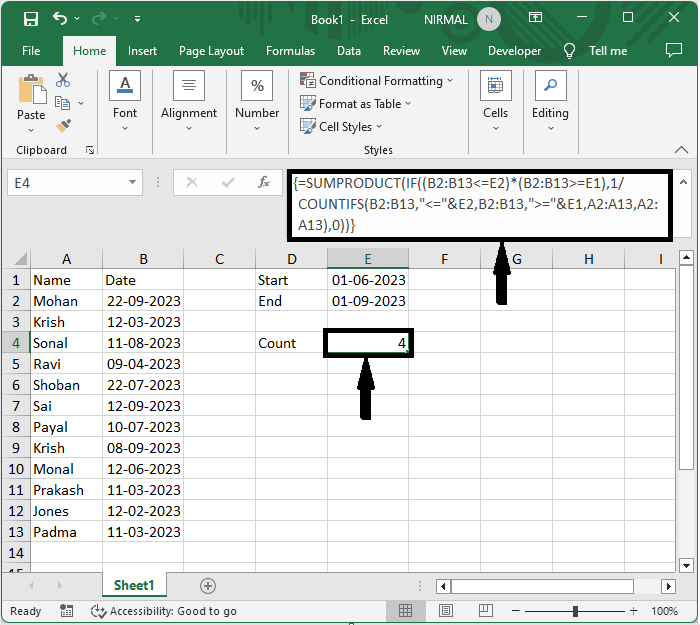Select row 7 header
Screen dimensions: 700x625
[x=16, y=406]
